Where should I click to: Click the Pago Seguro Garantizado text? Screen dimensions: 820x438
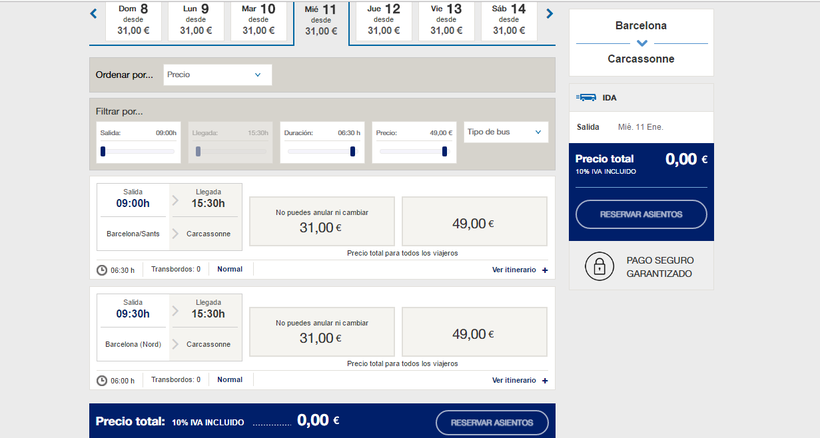[660, 267]
